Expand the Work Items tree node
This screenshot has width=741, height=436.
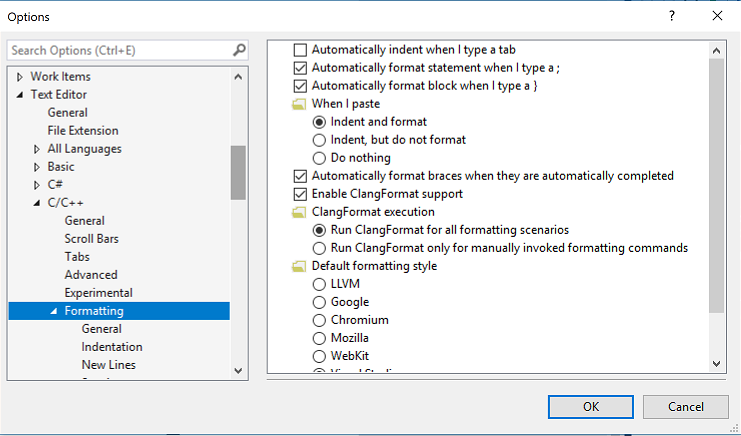pyautogui.click(x=21, y=77)
